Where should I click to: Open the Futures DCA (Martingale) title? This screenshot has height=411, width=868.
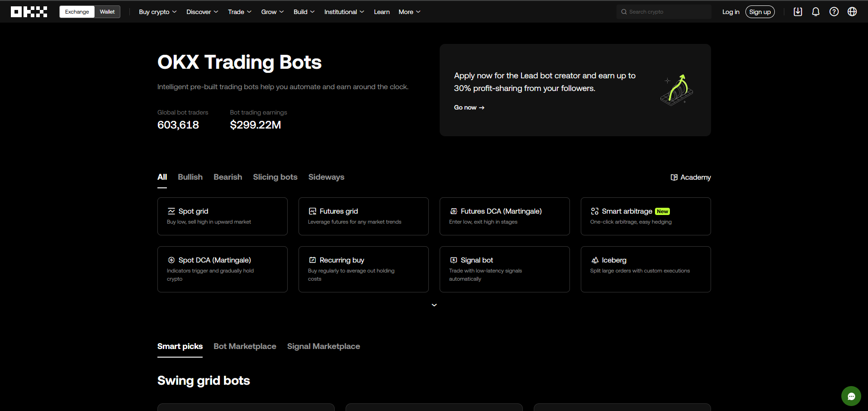click(501, 211)
